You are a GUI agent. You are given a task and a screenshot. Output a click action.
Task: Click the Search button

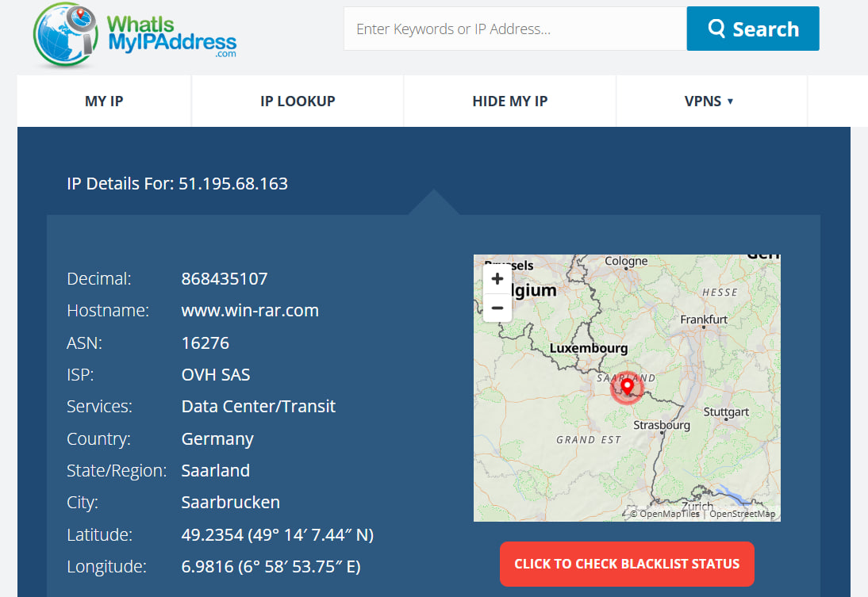[752, 29]
